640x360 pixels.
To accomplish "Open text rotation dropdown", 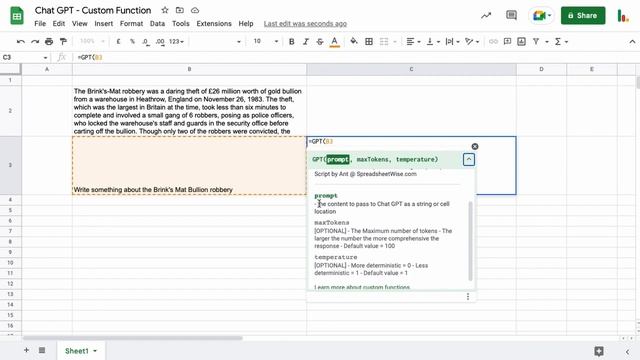I will [472, 42].
